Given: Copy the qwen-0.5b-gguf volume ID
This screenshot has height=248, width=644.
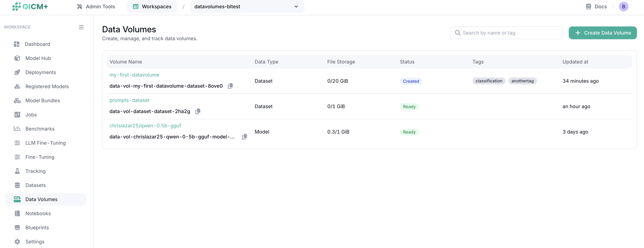Looking at the screenshot, I should tap(244, 137).
